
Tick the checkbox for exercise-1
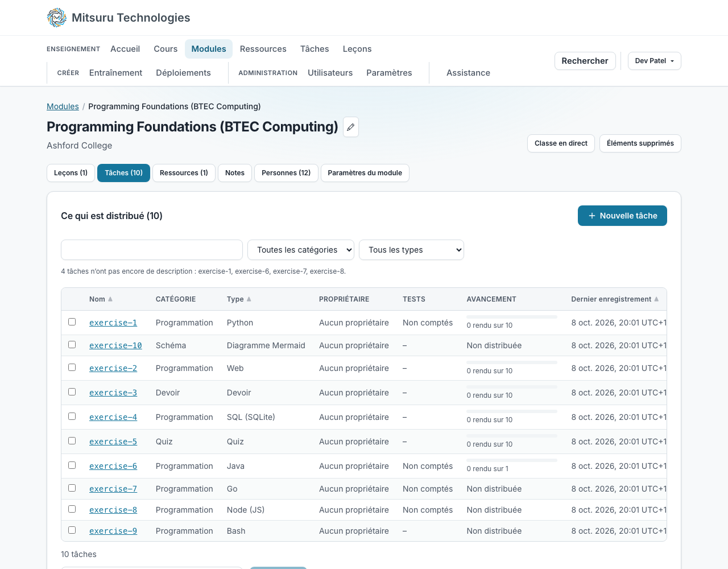tap(72, 322)
